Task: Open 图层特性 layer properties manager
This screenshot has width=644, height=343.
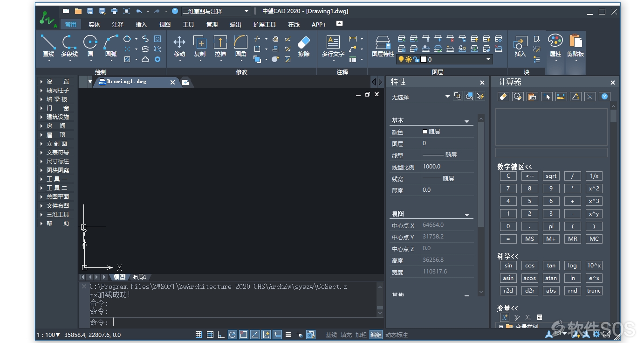Action: (x=383, y=46)
